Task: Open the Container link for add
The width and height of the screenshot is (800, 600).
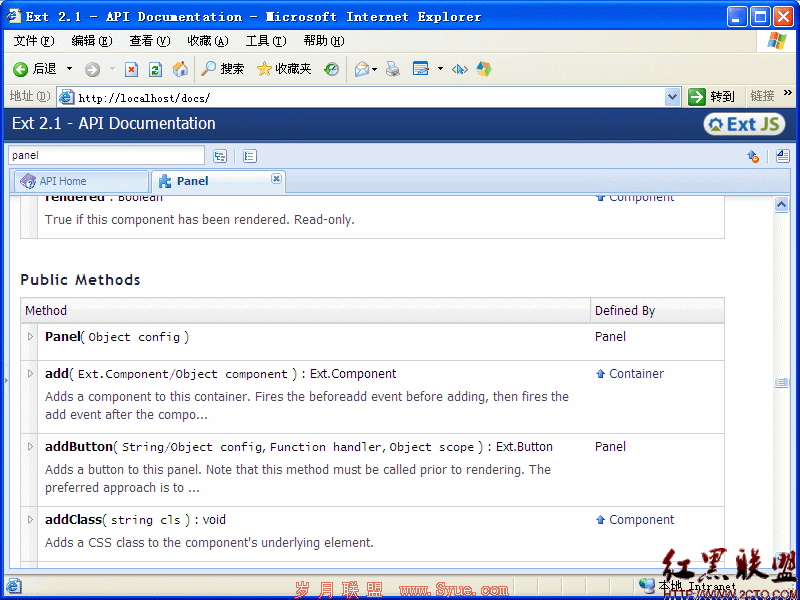Action: click(636, 374)
